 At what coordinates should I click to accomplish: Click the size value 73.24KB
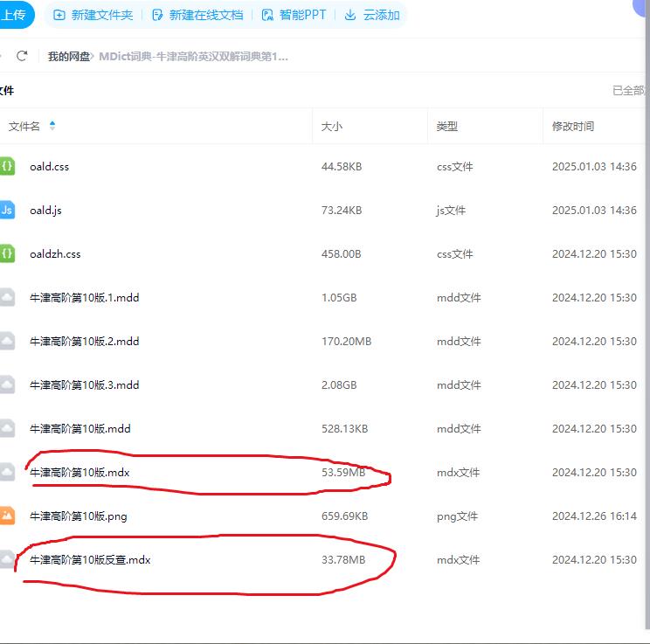[x=342, y=211]
